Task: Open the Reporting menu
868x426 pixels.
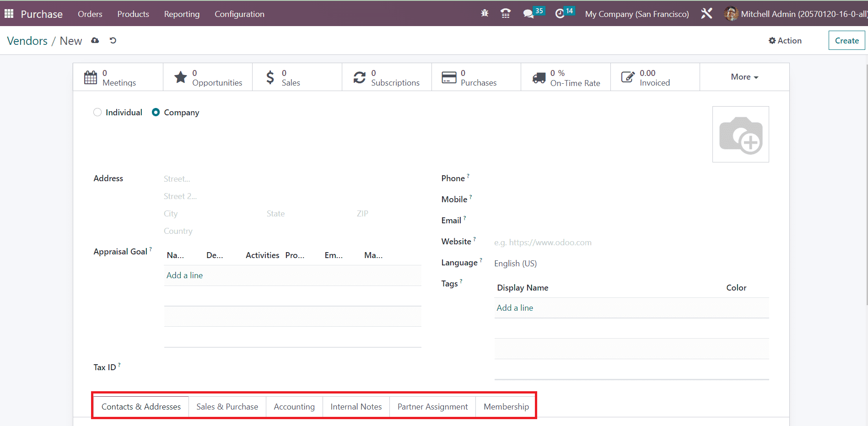Action: pyautogui.click(x=182, y=14)
